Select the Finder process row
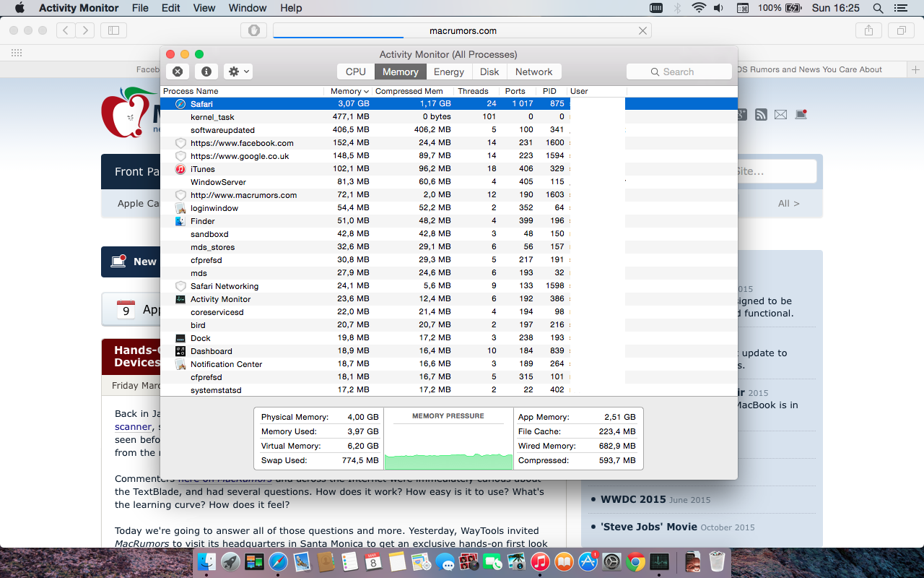The image size is (924, 578). (449, 221)
